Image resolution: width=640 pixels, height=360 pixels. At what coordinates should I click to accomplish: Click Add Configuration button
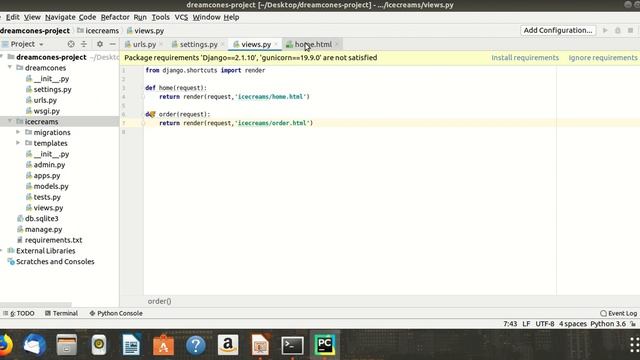pyautogui.click(x=558, y=30)
